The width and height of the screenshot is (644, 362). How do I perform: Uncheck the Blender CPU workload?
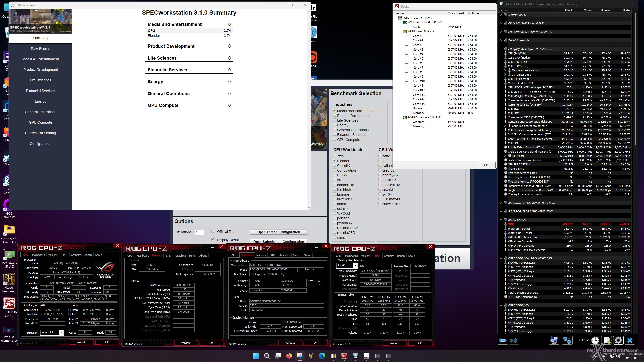click(x=335, y=161)
